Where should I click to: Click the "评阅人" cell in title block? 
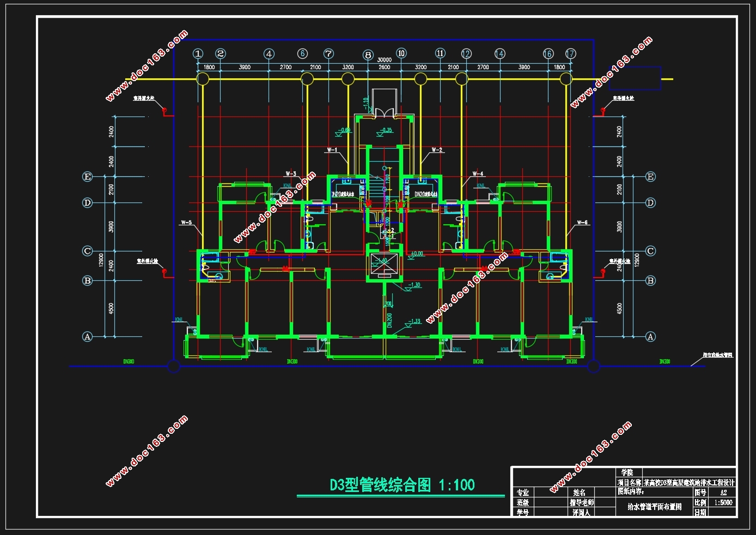pos(581,512)
